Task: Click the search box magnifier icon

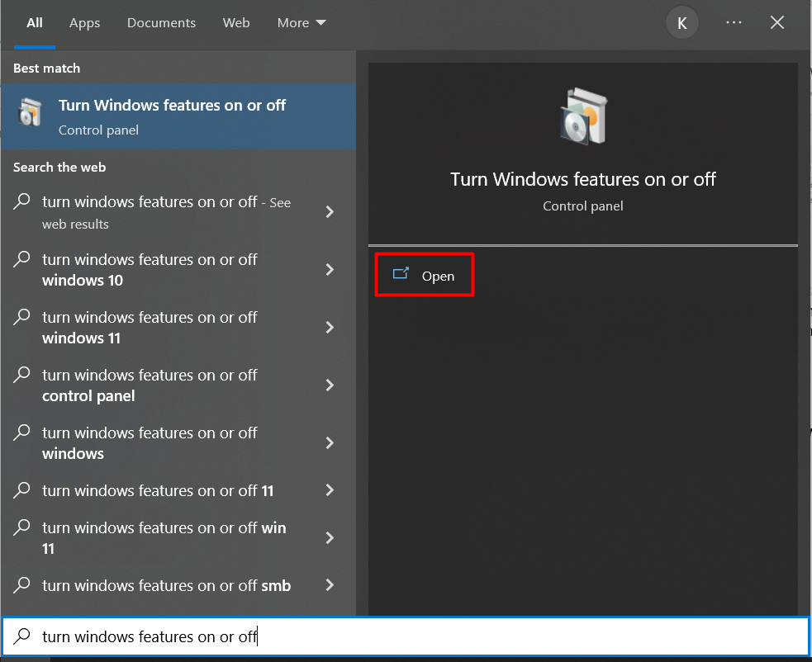Action: (x=21, y=636)
